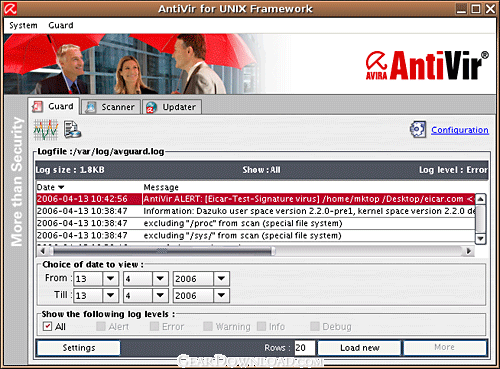Click the Show : All label
This screenshot has height=369, width=500.
(x=261, y=170)
